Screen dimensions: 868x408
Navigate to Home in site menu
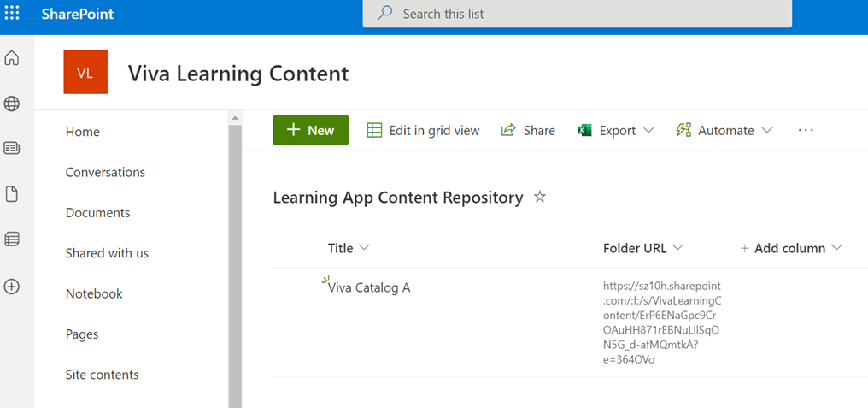83,132
